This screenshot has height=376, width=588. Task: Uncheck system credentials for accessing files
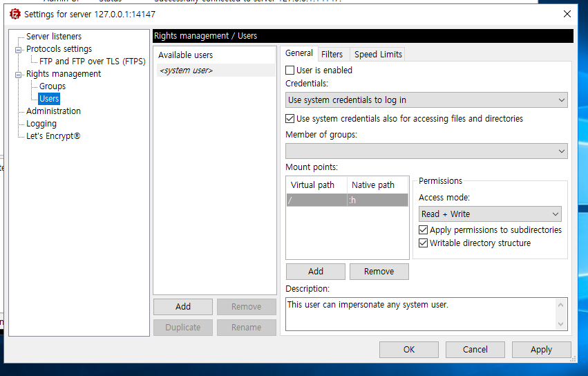tap(290, 119)
